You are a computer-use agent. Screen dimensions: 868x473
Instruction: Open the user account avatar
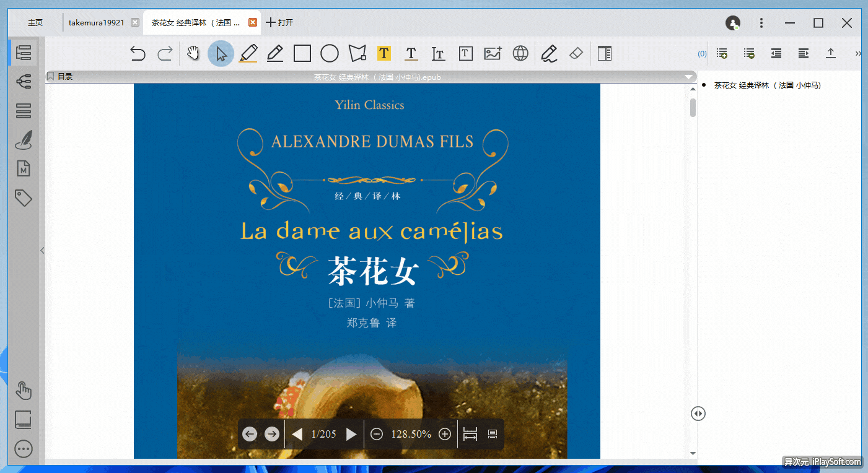[733, 23]
